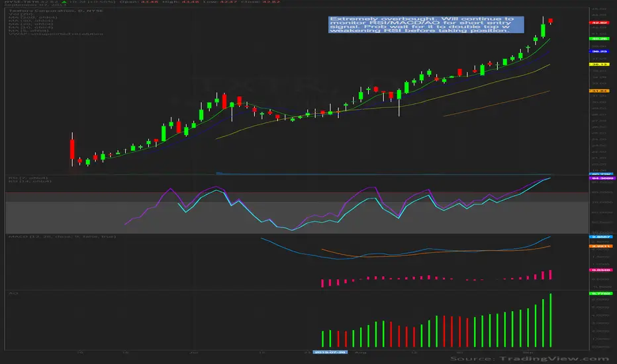Select the MA (200, ohlc4) indicator legend

point(32,17)
